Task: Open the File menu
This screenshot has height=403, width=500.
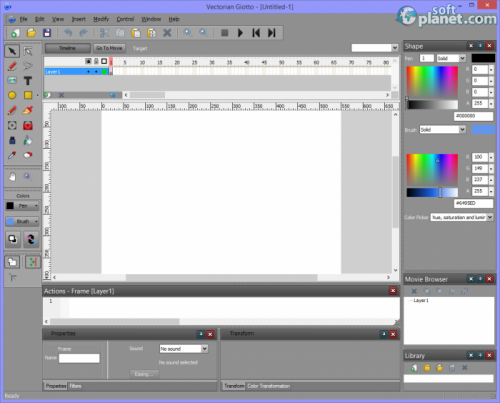Action: click(x=23, y=19)
